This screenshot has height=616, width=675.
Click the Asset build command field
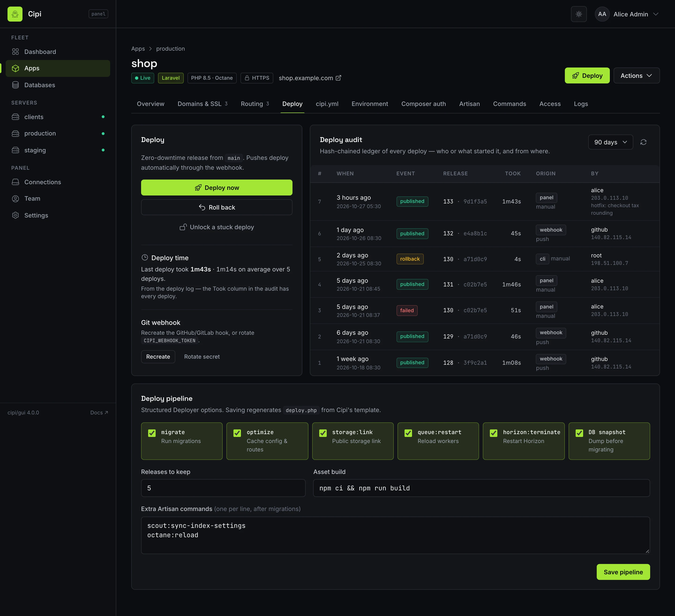pos(481,488)
